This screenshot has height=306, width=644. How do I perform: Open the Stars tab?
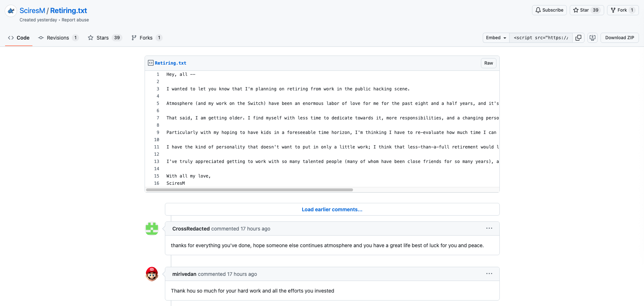coord(105,38)
